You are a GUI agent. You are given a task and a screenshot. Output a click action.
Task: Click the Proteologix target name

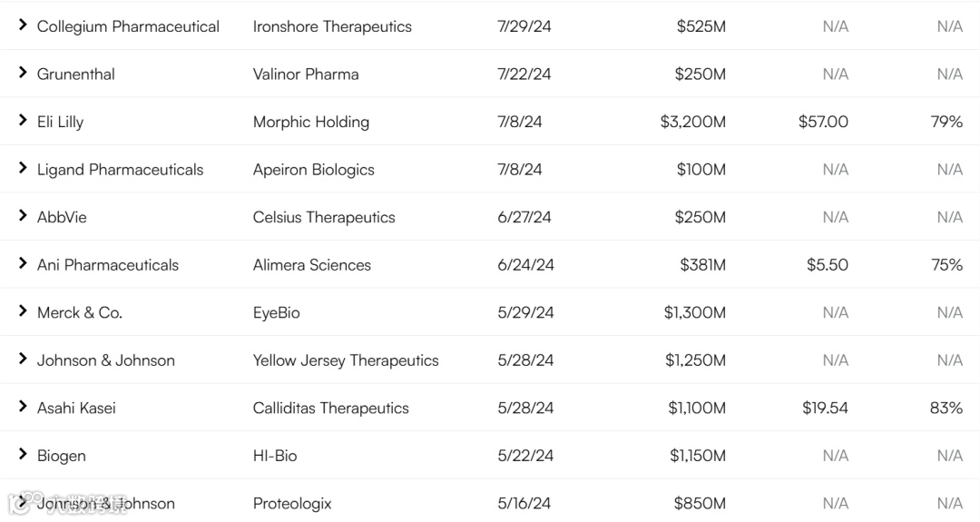pos(292,504)
